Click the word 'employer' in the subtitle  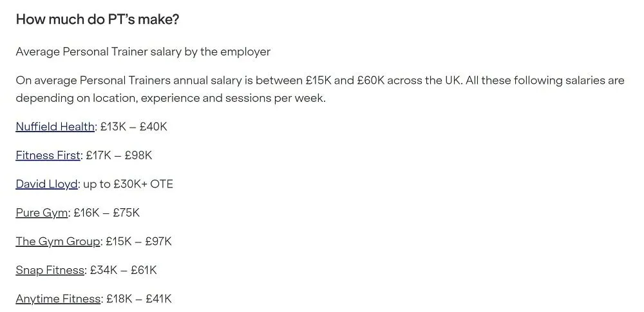coord(245,52)
